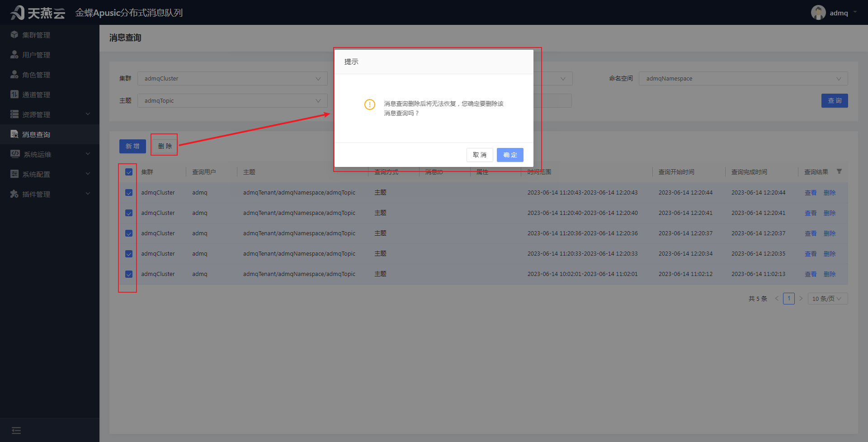Click 查看 link for row 12:20:35

811,254
